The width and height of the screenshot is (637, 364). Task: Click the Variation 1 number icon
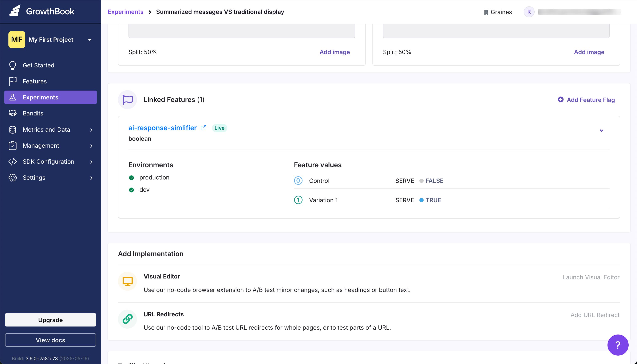pyautogui.click(x=298, y=200)
